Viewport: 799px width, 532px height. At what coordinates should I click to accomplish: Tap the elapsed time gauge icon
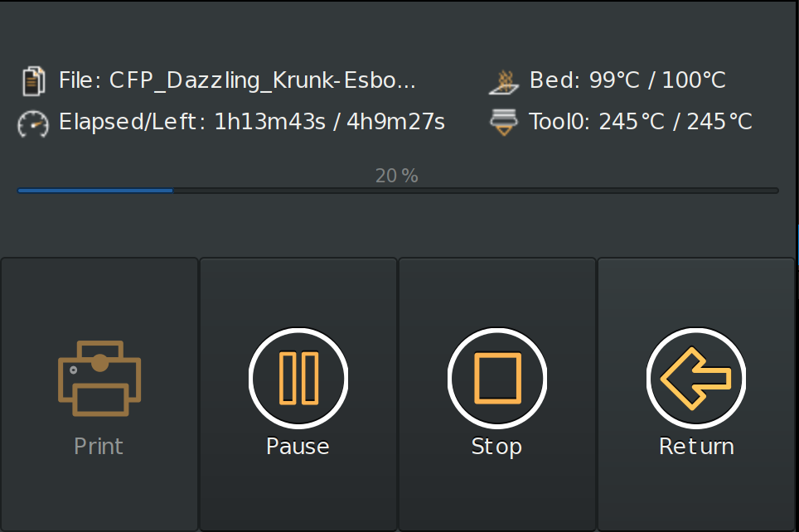31,122
